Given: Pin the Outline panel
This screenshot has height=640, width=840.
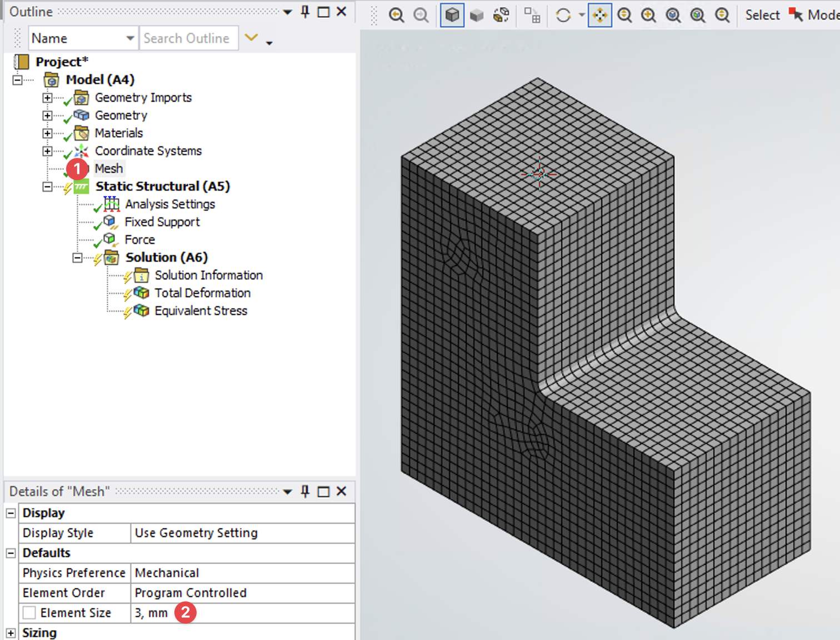Looking at the screenshot, I should (x=305, y=12).
